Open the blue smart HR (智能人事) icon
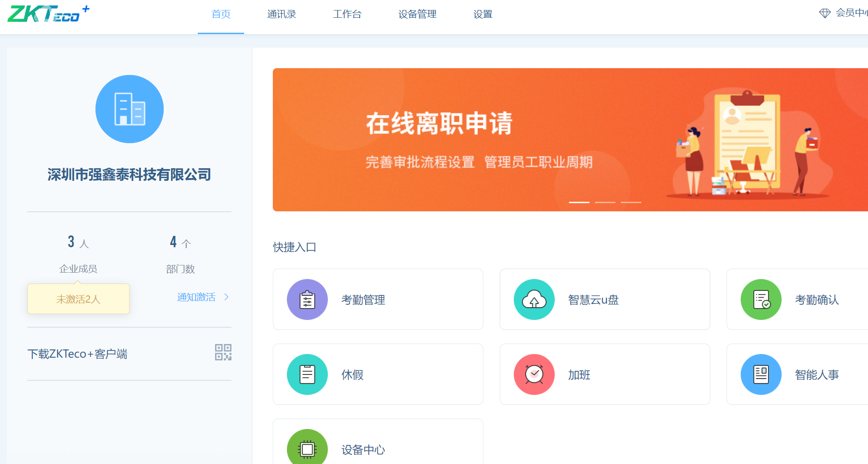Viewport: 868px width, 464px height. [761, 374]
